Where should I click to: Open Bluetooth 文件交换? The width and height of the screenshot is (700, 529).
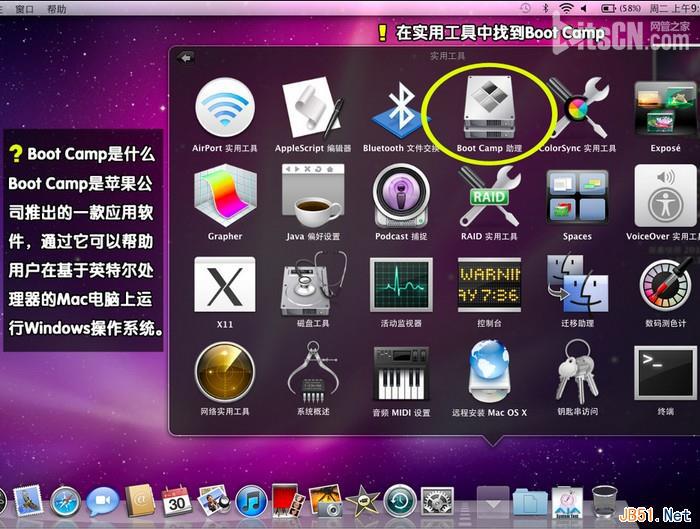tap(400, 108)
